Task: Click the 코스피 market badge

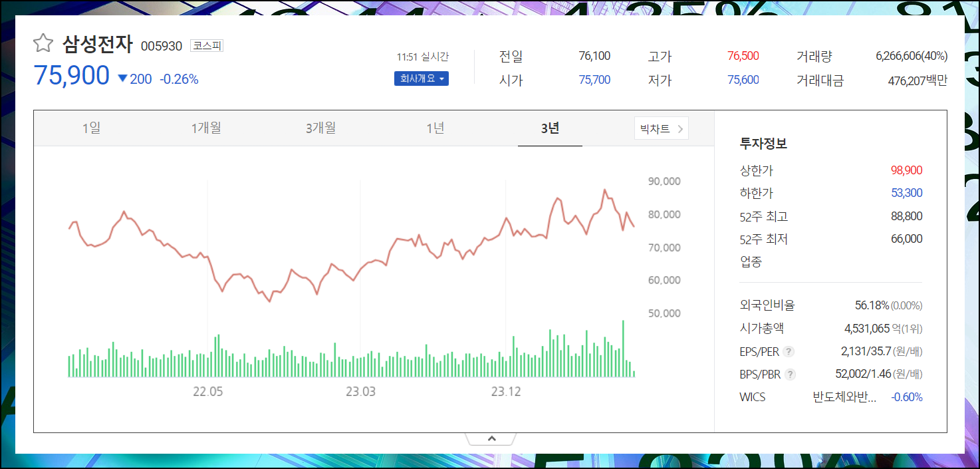Action: [x=207, y=46]
